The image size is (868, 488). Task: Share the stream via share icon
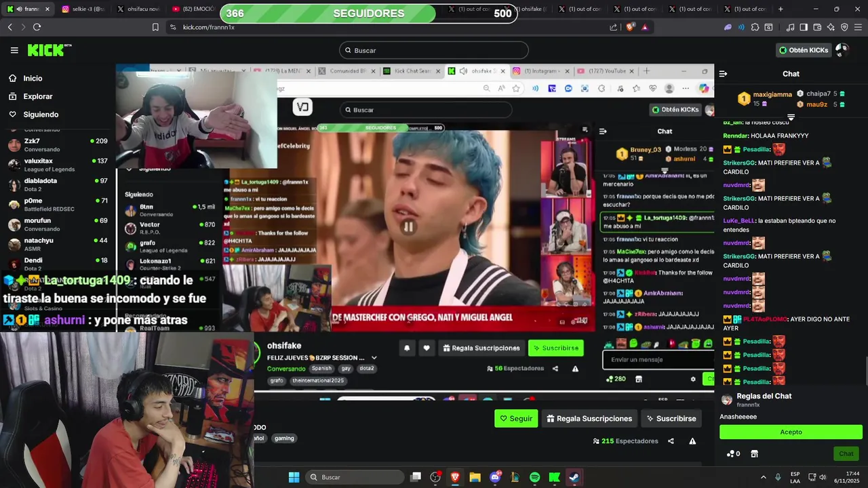click(671, 441)
